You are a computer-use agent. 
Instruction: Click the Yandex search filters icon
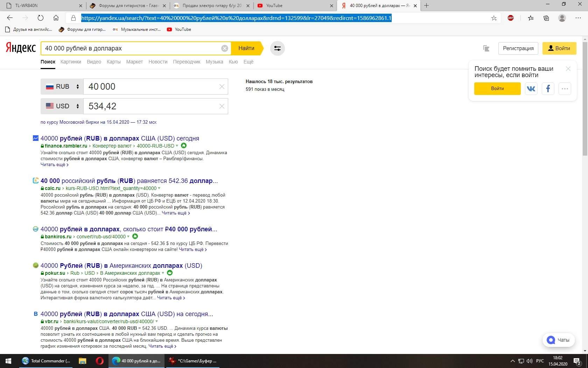pos(277,48)
